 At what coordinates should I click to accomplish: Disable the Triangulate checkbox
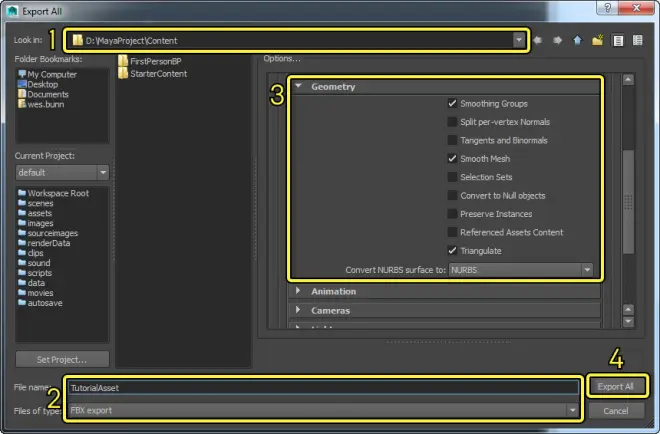tap(453, 250)
